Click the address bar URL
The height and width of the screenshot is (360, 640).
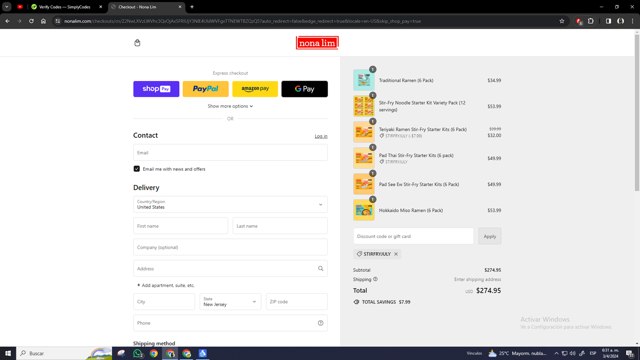(x=242, y=21)
